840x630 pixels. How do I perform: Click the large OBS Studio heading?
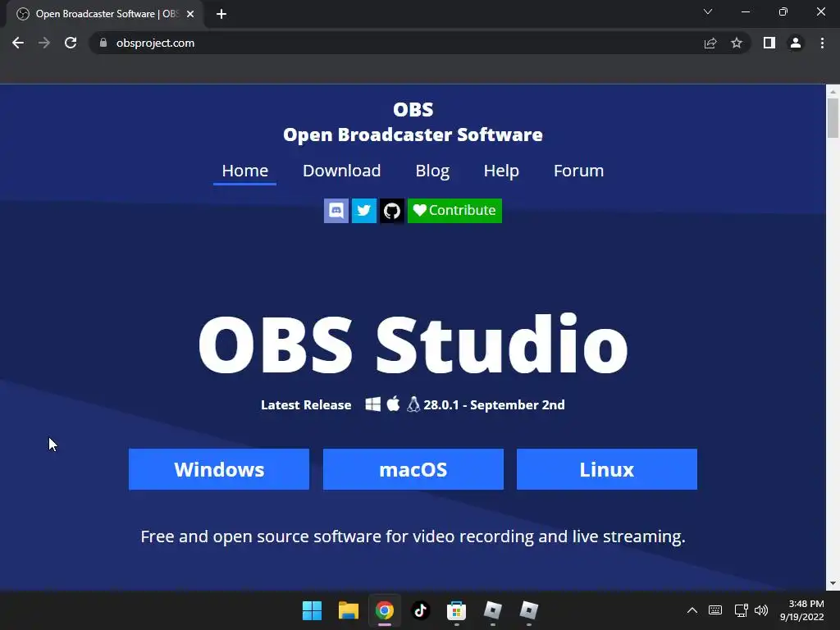(413, 345)
